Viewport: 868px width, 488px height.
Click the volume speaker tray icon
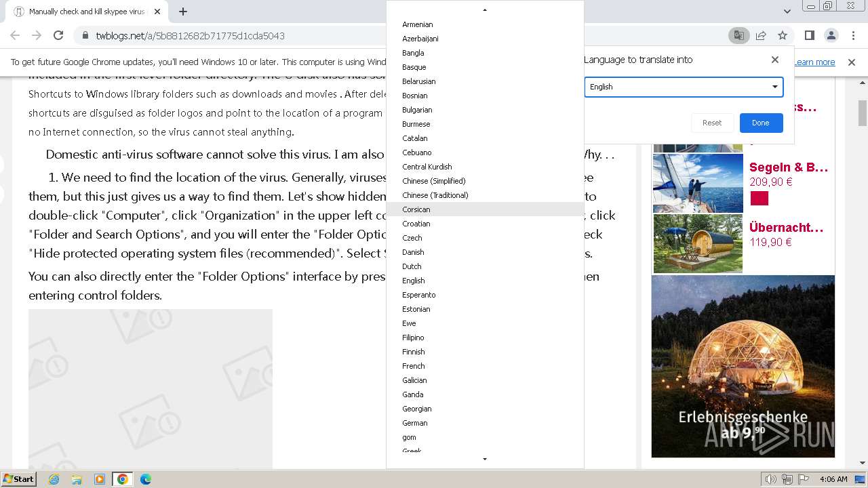pyautogui.click(x=771, y=479)
